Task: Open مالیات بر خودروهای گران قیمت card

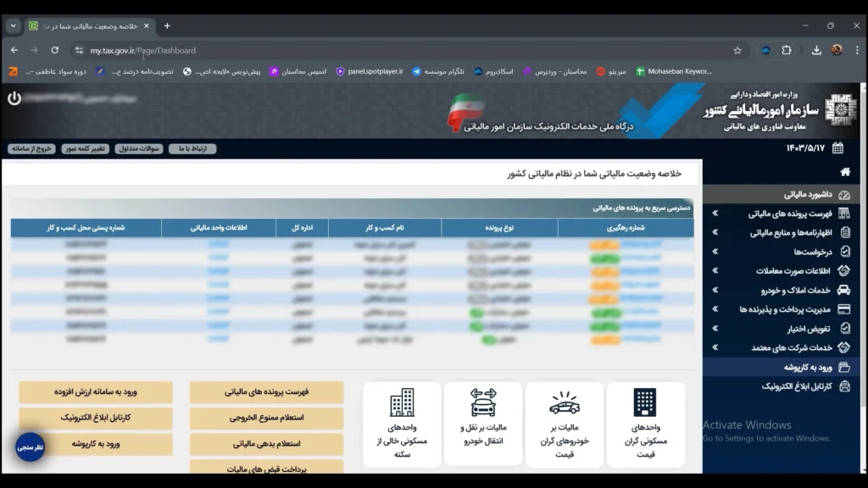Action: (565, 424)
